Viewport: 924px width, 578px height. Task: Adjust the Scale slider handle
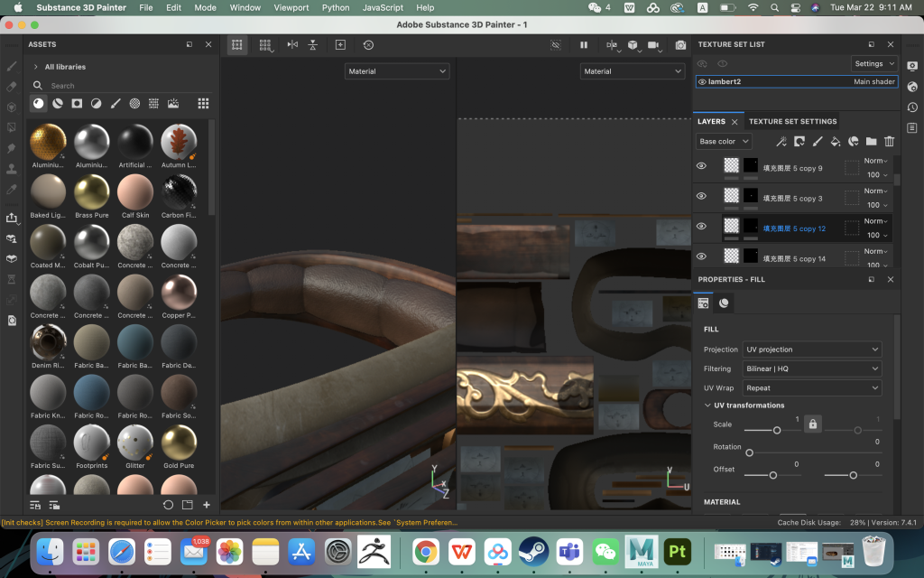(x=777, y=431)
